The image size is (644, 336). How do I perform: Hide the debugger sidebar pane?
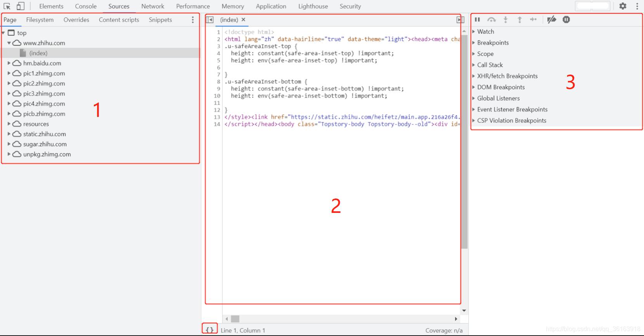click(460, 20)
